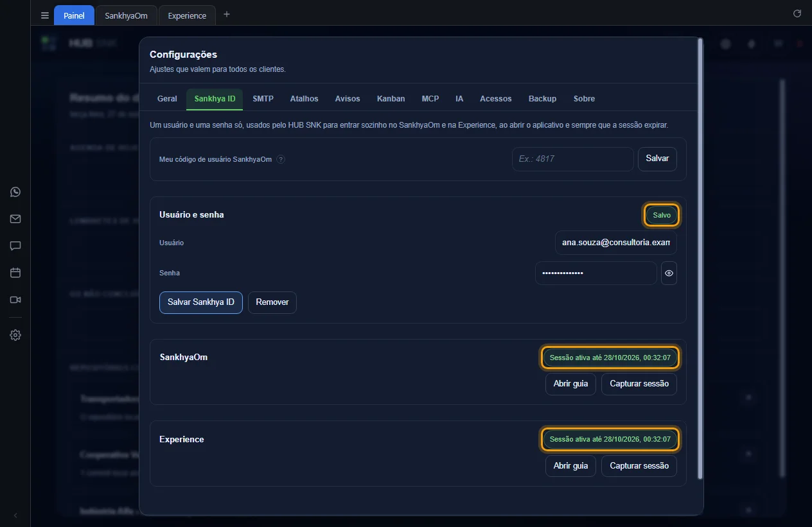Click the "Meu código de usuário SankhyaOm" label
Screen dimensions: 812x527
[x=216, y=159]
